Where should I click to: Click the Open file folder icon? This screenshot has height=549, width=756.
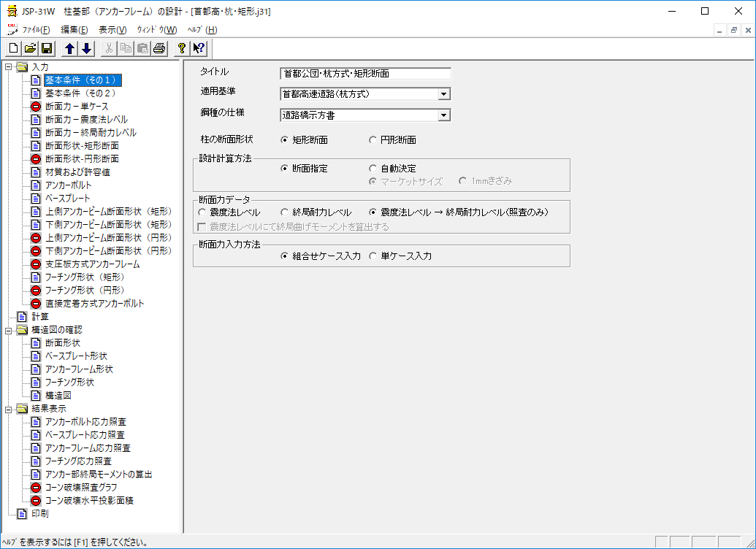pos(30,49)
